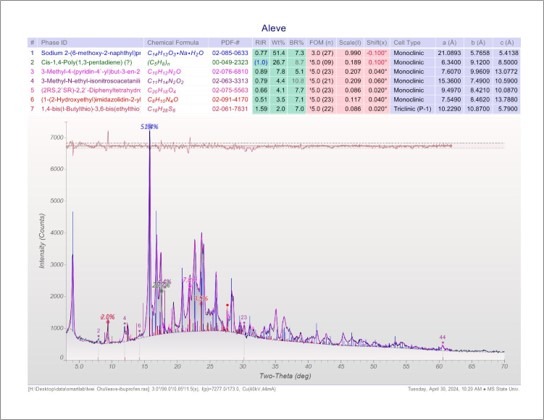Image resolution: width=544 pixels, height=420 pixels.
Task: Click the c (Å) column header
Action: click(507, 43)
